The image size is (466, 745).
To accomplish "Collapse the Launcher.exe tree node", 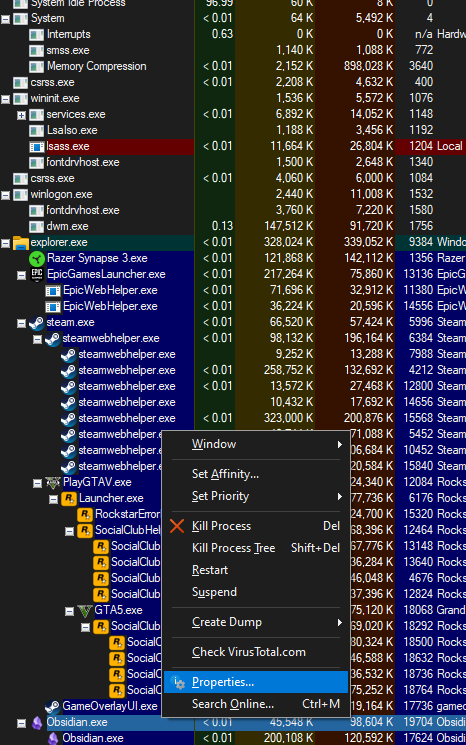I will pos(54,499).
